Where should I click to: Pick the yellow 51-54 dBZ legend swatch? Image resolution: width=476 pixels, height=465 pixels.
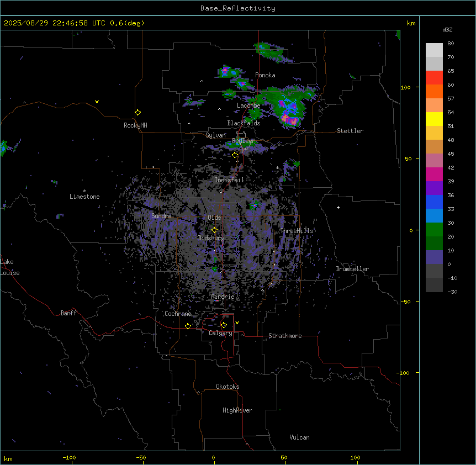point(434,119)
